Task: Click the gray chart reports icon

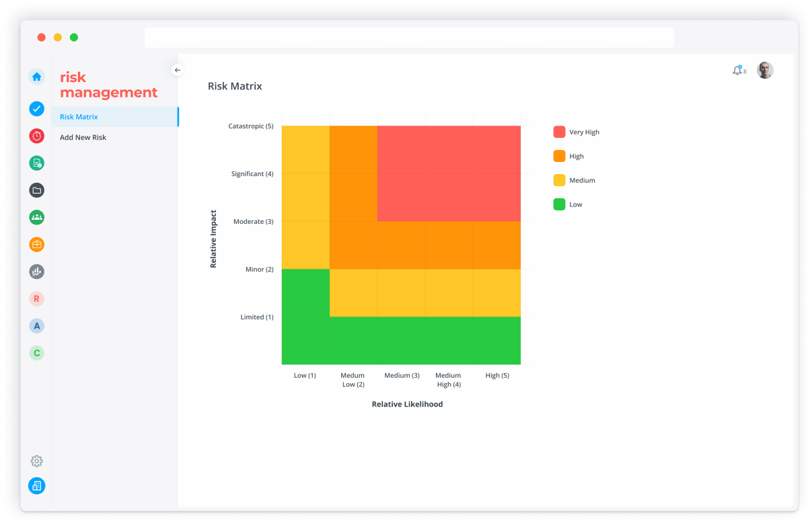Action: [37, 272]
